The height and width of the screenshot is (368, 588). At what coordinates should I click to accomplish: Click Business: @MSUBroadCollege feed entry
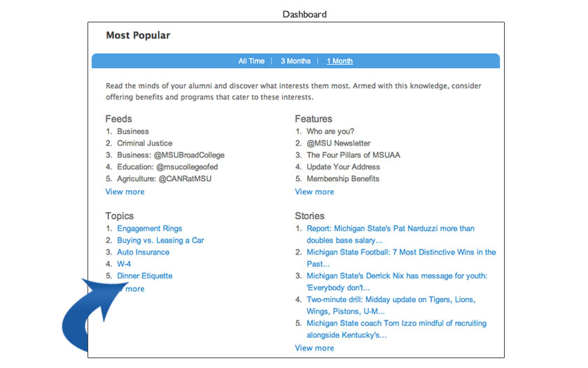tap(171, 155)
